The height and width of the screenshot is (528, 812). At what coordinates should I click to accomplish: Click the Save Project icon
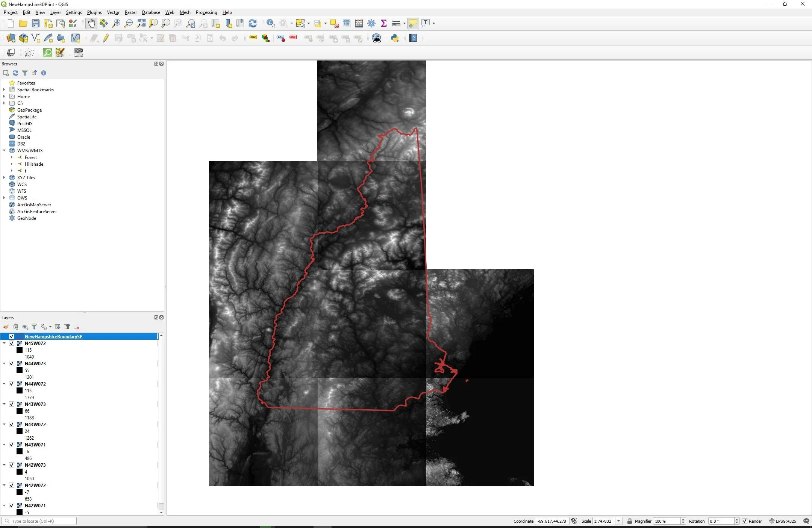pyautogui.click(x=35, y=23)
